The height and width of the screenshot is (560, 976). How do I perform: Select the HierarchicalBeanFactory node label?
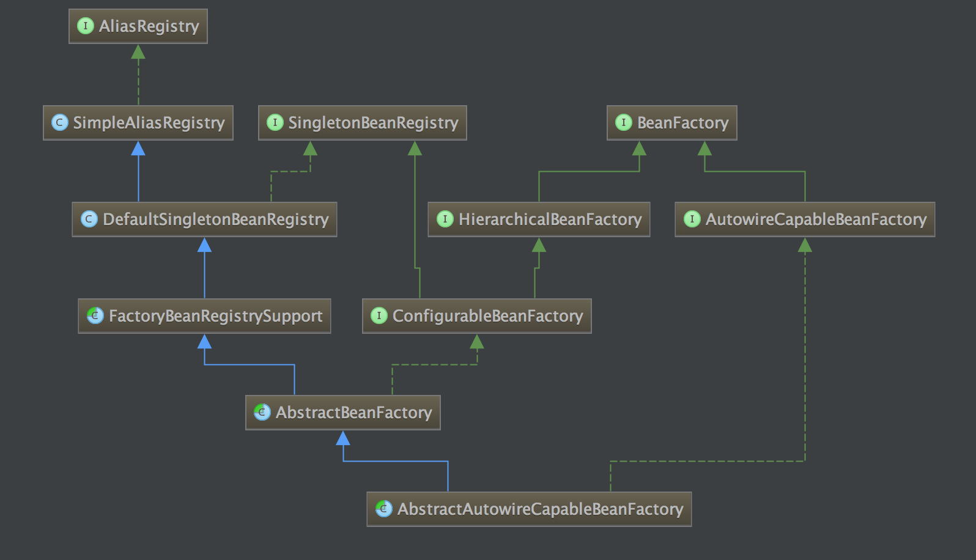coord(550,219)
